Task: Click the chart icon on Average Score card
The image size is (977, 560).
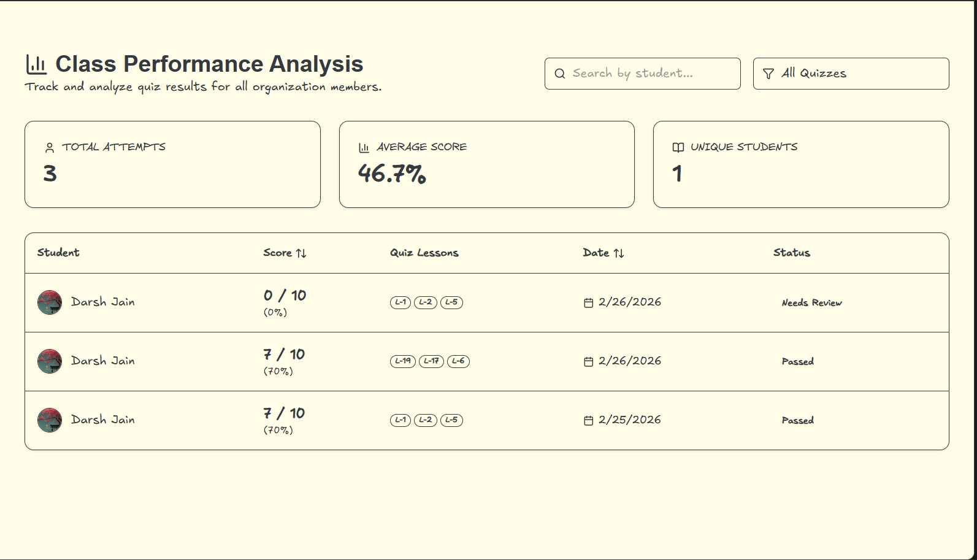Action: coord(362,147)
